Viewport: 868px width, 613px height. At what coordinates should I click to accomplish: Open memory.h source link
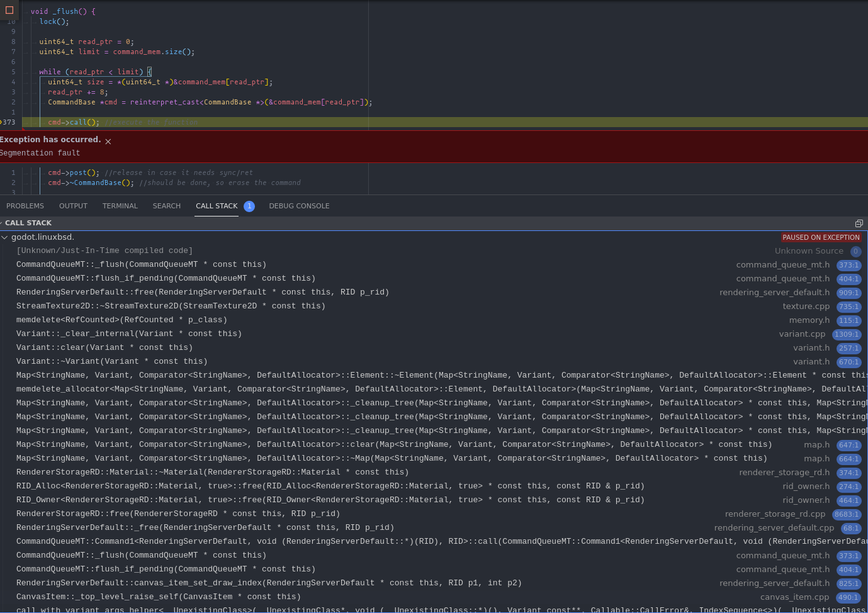pyautogui.click(x=809, y=320)
